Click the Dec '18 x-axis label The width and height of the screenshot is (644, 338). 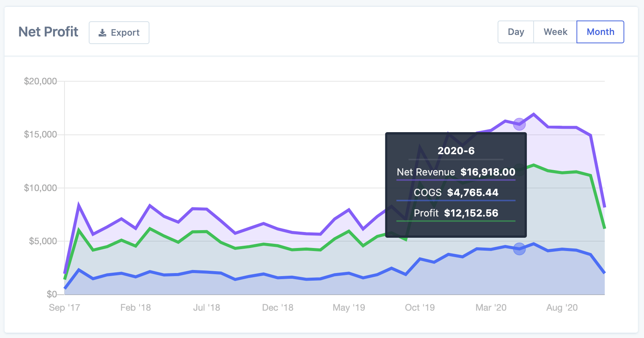278,308
